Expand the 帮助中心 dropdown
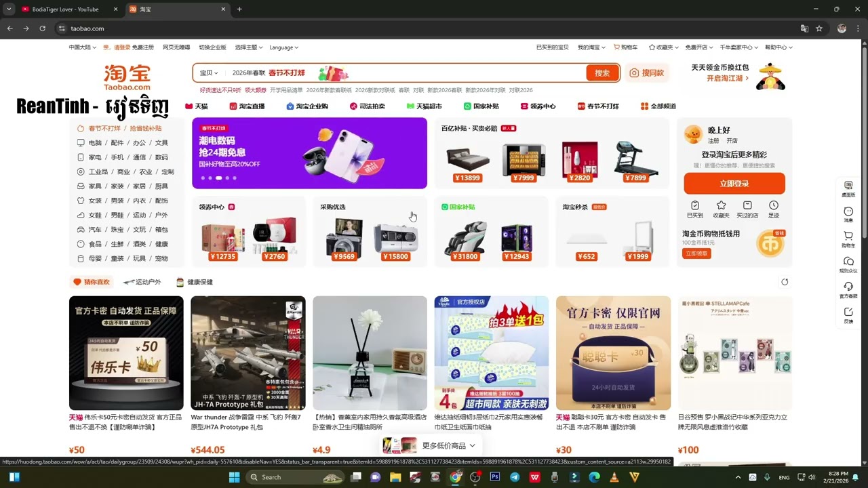Viewport: 868px width, 488px height. point(778,47)
